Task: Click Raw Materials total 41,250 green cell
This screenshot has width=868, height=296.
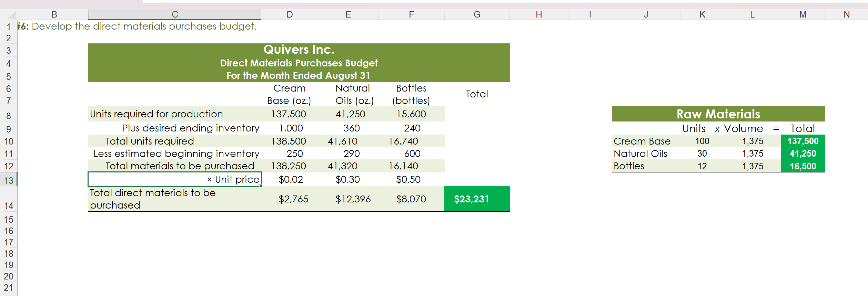Action: point(803,154)
